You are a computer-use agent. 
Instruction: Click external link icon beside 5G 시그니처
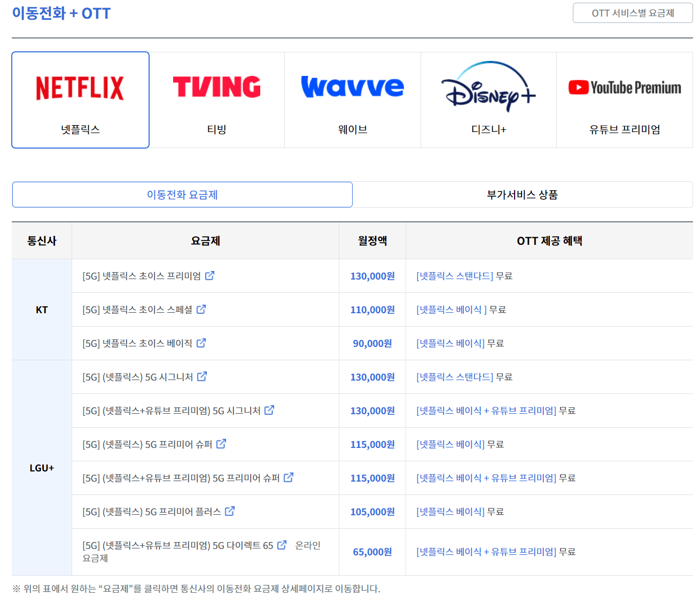202,376
